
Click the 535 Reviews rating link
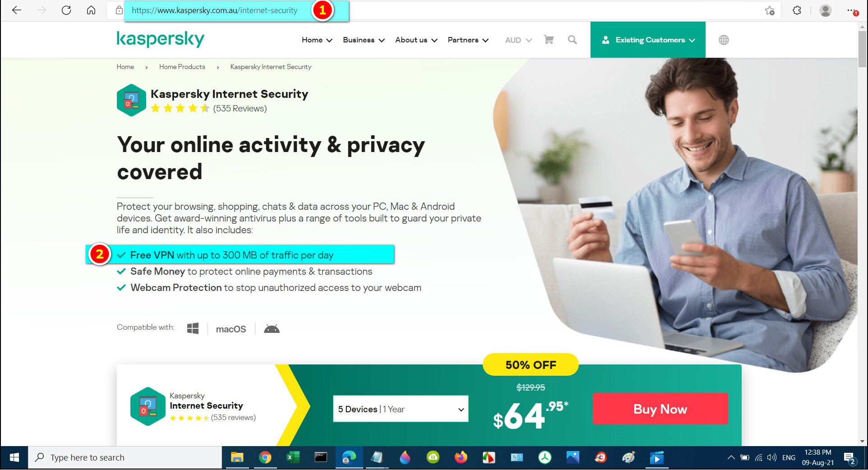point(240,108)
